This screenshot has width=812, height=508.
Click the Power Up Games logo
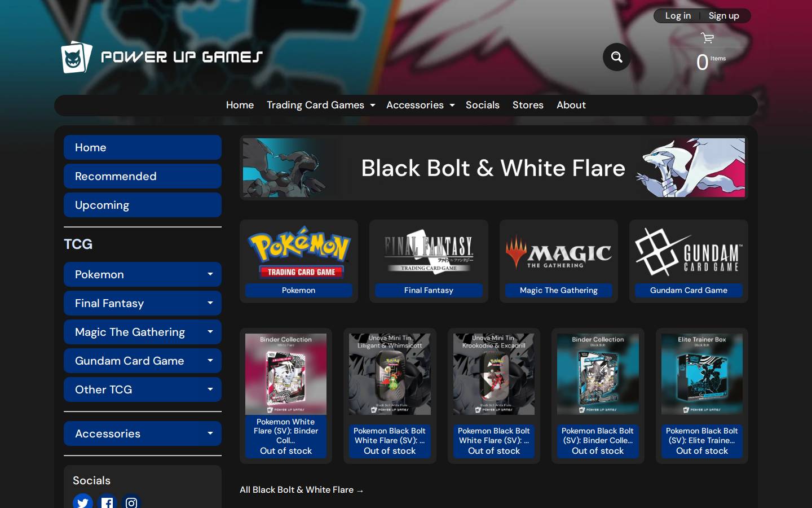tap(161, 57)
